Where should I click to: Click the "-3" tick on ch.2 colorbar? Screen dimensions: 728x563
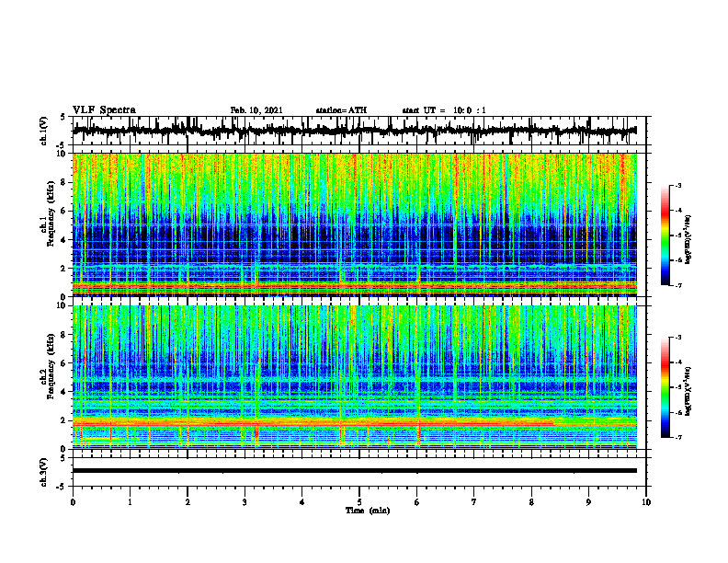point(678,338)
